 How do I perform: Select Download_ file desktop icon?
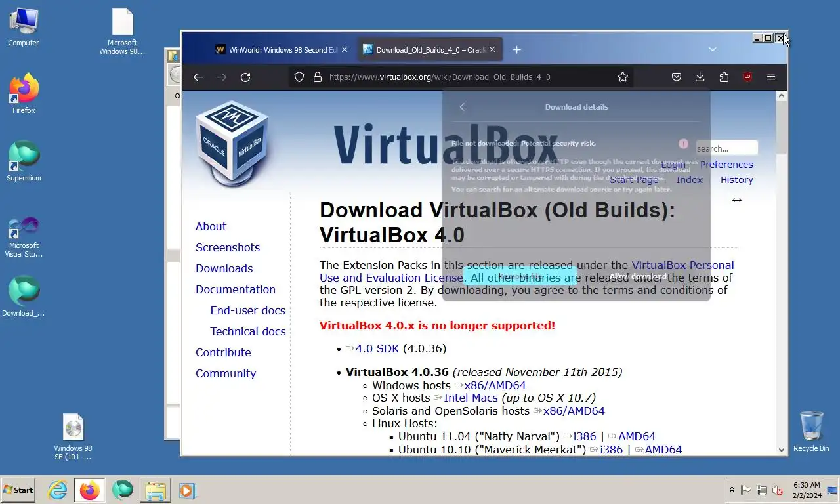click(x=24, y=296)
